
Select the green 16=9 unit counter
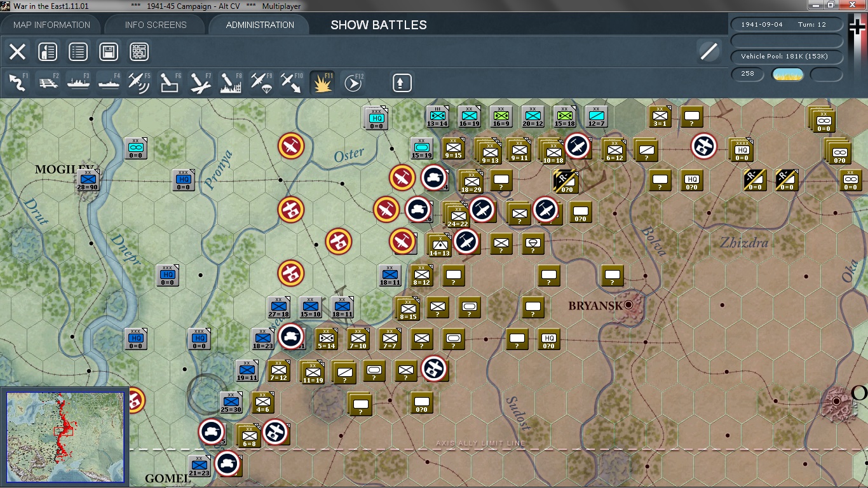pyautogui.click(x=501, y=117)
